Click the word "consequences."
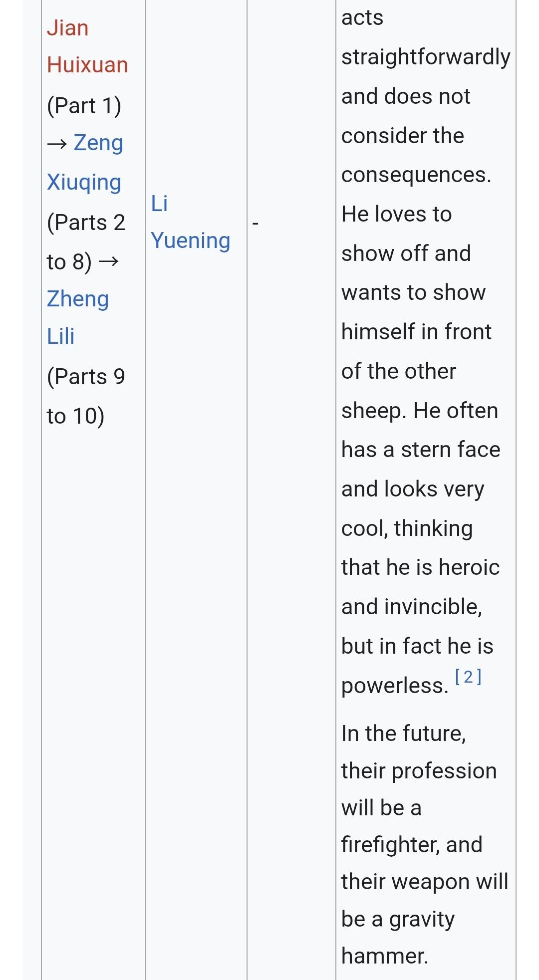Screen dimensions: 539x980 (x=416, y=175)
